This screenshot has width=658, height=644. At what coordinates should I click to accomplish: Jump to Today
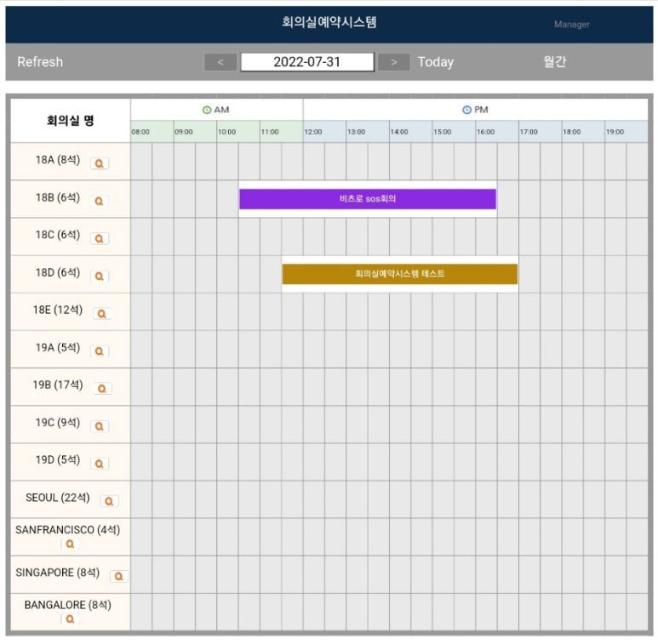coord(436,62)
